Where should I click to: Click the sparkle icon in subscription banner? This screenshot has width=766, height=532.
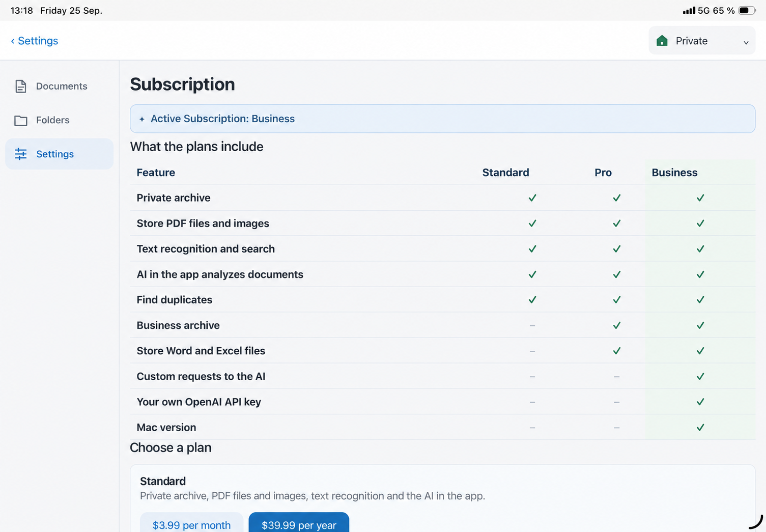coord(142,119)
